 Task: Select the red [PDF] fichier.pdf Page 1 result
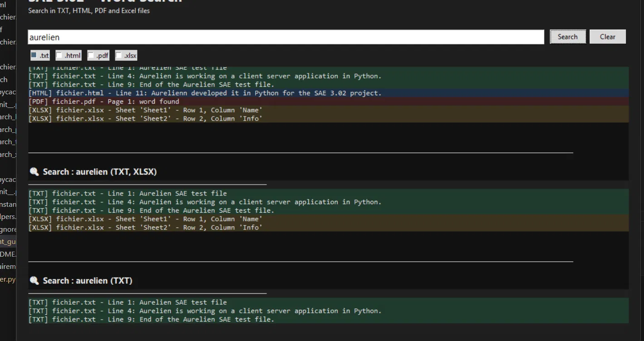click(328, 102)
